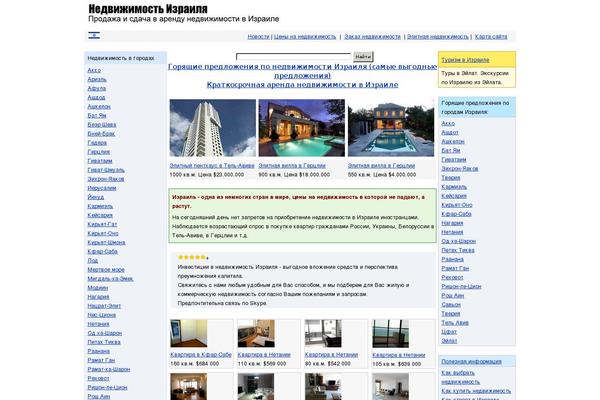600x400 pixels.
Task: Open Полезная информация link
Action: [x=471, y=362]
